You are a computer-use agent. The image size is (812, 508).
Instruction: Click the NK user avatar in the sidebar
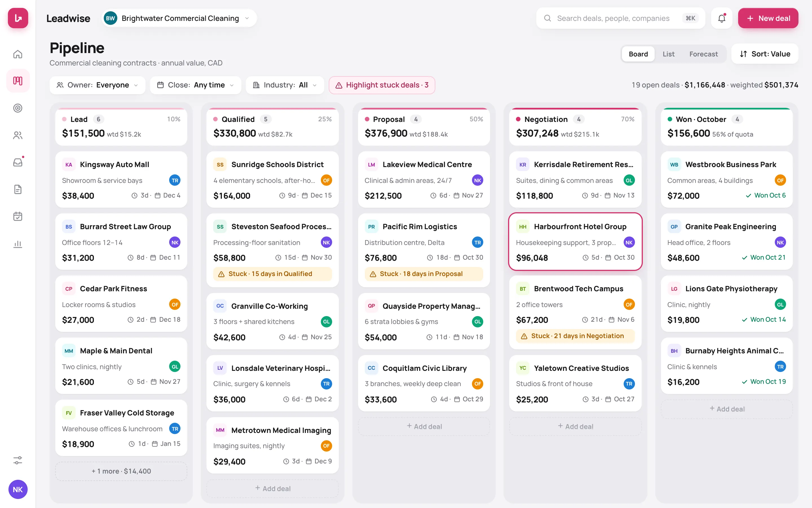point(18,489)
